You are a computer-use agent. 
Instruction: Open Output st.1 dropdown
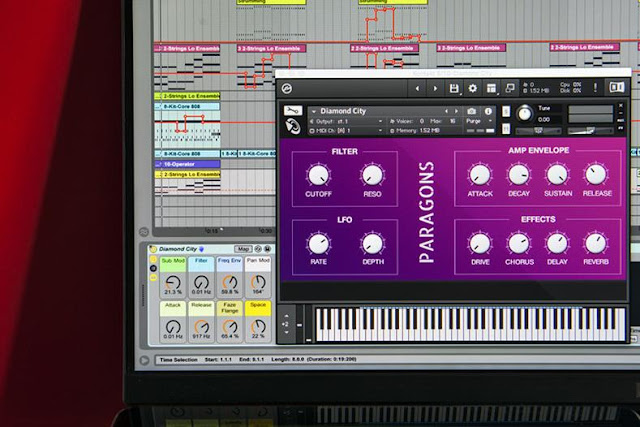346,121
